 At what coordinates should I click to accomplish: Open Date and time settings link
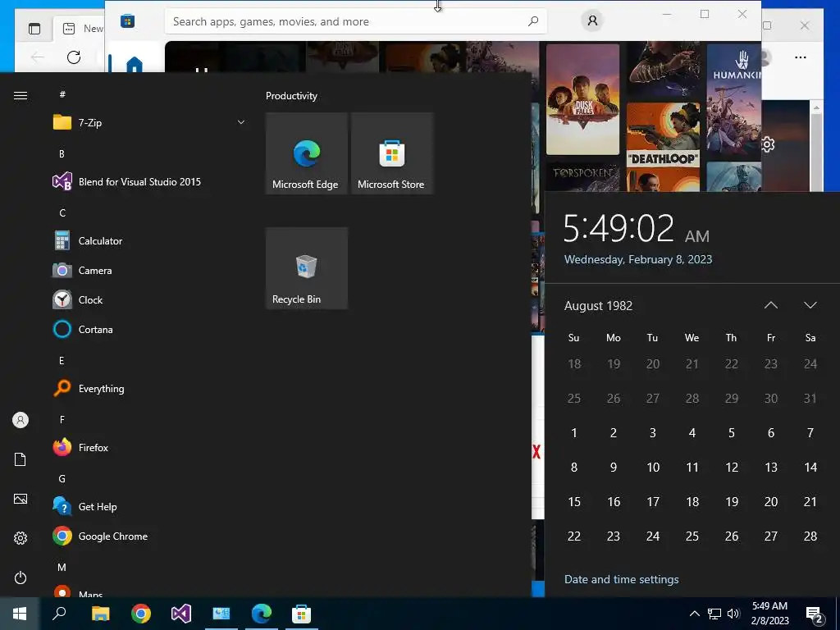coord(622,579)
